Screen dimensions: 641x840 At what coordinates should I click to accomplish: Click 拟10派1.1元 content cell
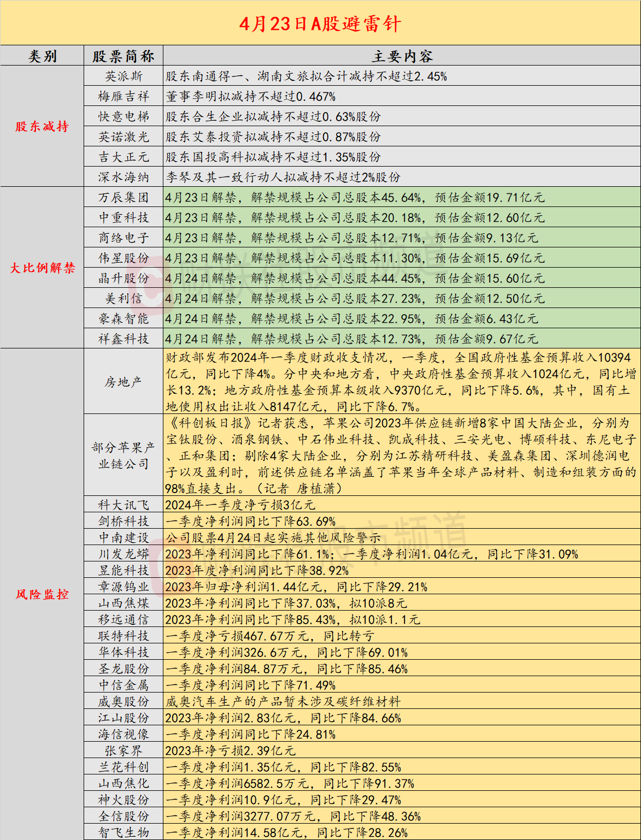(402, 619)
